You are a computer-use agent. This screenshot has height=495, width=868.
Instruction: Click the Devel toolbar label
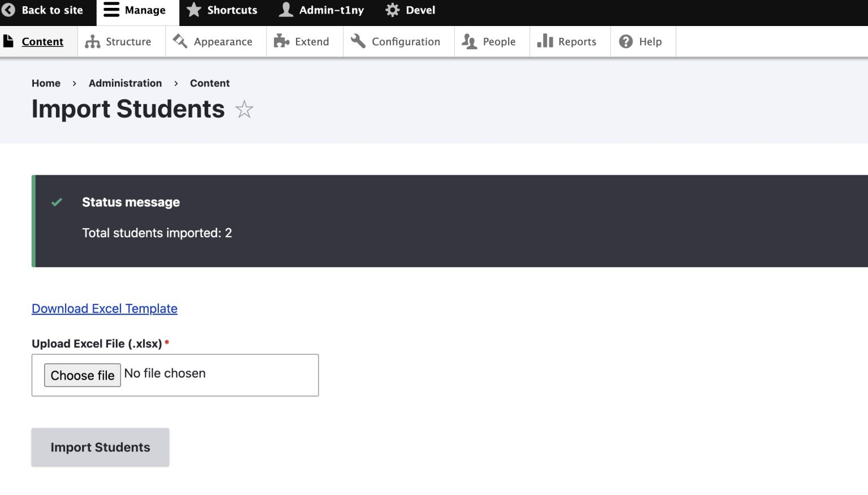tap(420, 10)
